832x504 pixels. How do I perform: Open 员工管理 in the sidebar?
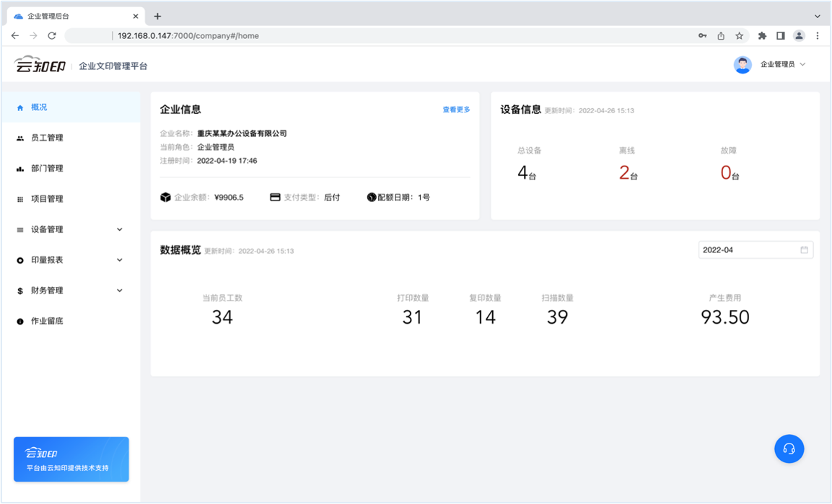tap(47, 138)
